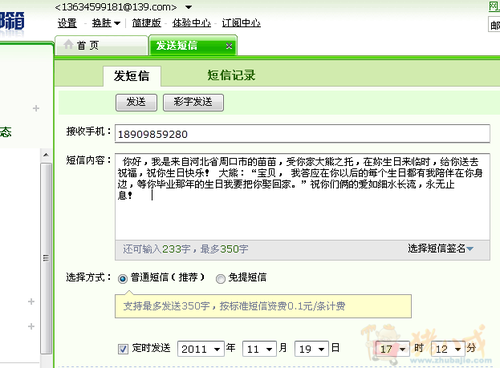Open the year dropdown showing 2011
The image size is (500, 368).
201,349
